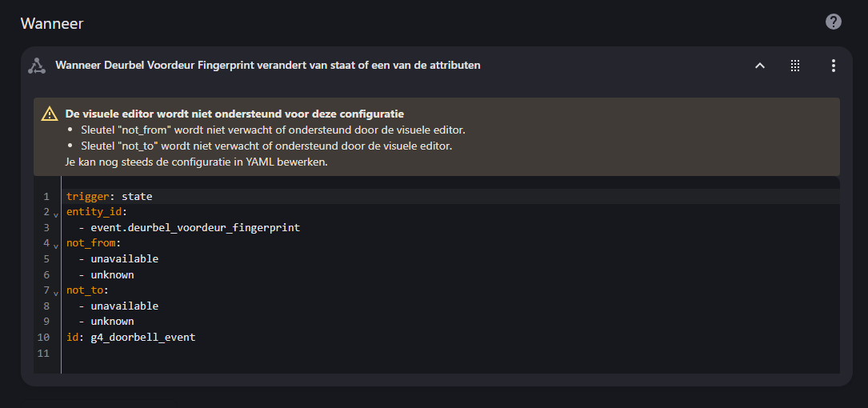Fold the not_from block arrow
Image resolution: width=868 pixels, height=408 pixels.
pyautogui.click(x=56, y=244)
